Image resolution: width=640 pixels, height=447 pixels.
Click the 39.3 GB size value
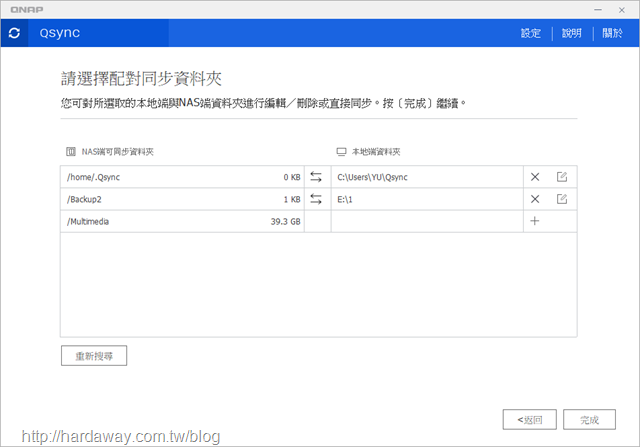[285, 221]
